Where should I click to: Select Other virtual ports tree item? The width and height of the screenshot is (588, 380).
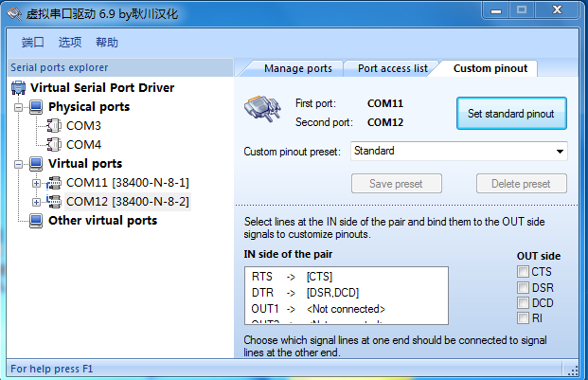click(x=103, y=221)
